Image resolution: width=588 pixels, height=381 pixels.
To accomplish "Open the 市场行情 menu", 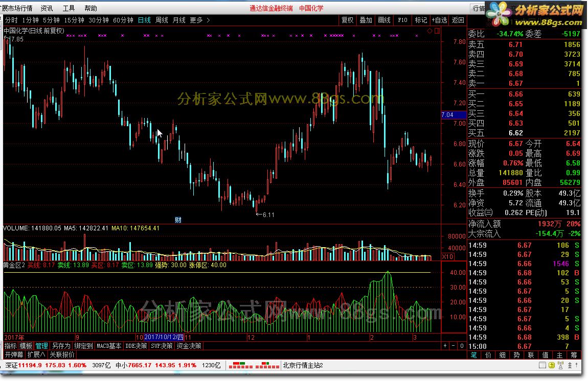I will coord(17,8).
